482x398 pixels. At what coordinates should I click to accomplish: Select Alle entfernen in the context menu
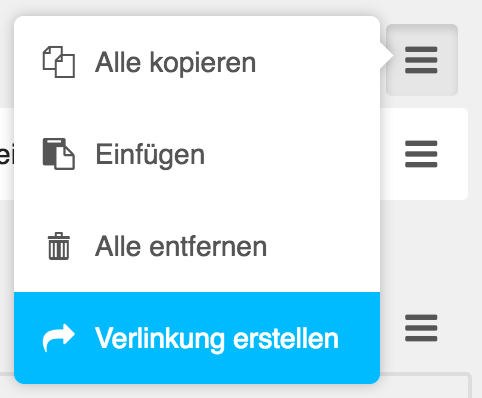click(x=197, y=246)
